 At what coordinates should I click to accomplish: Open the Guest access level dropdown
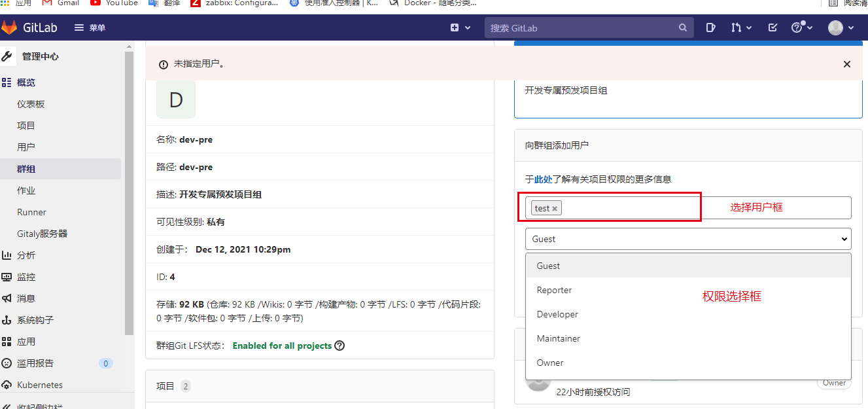688,239
